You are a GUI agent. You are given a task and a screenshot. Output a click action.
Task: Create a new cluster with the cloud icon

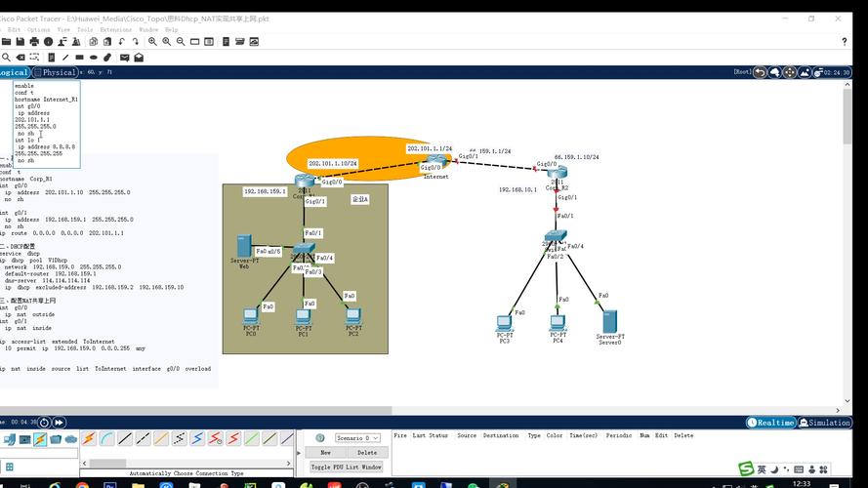(x=774, y=72)
